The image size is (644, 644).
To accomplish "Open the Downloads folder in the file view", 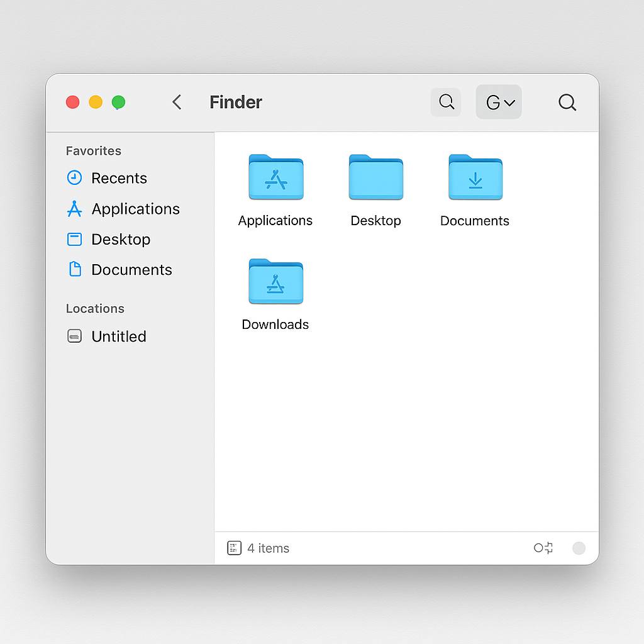I will pos(275,282).
